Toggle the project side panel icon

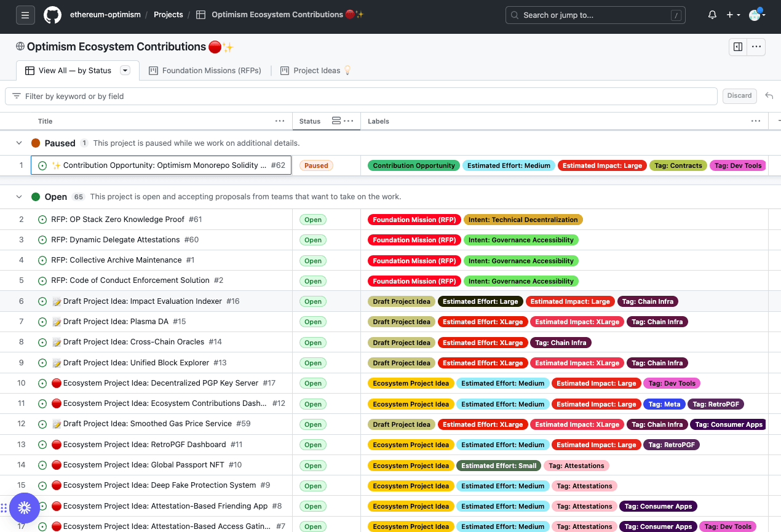pyautogui.click(x=738, y=47)
